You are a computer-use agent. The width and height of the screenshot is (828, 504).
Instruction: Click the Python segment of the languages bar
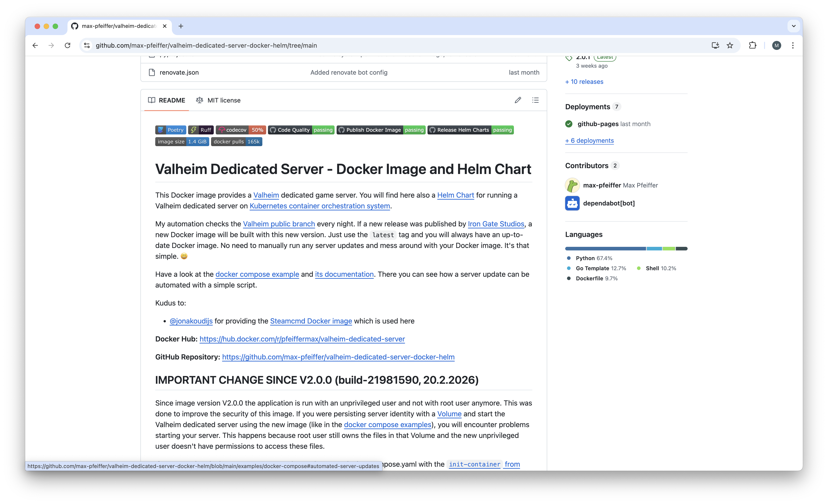[x=605, y=248]
